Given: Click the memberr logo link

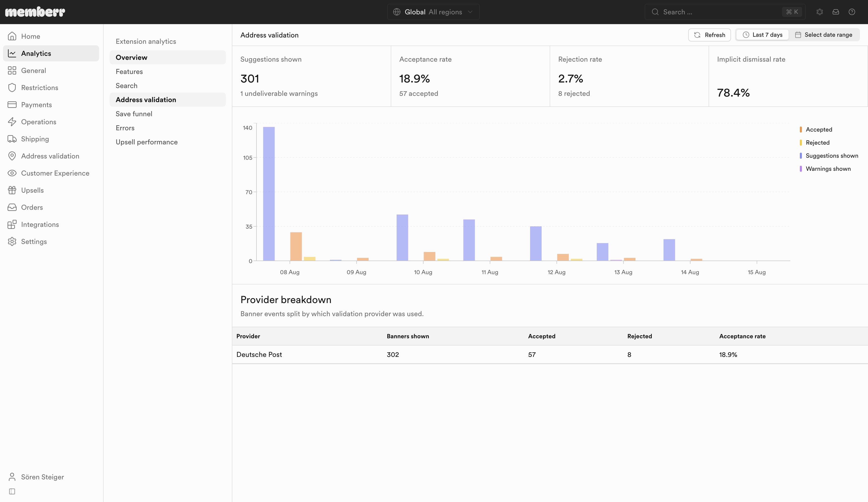Looking at the screenshot, I should (35, 12).
